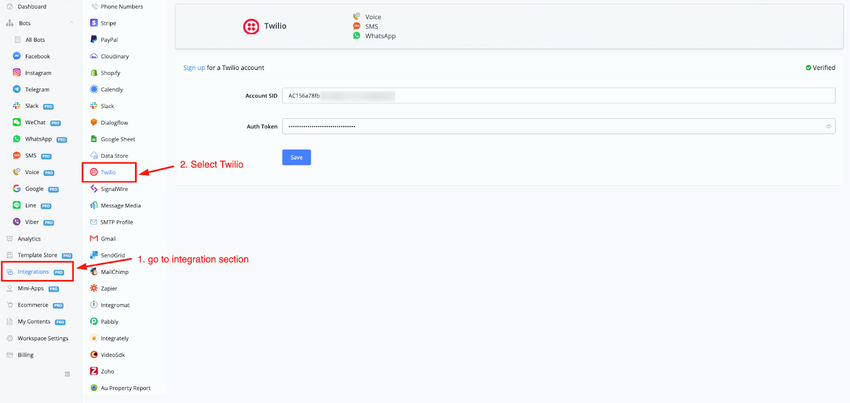850x403 pixels.
Task: Collapse the Bots menu chevron
Action: pyautogui.click(x=72, y=23)
